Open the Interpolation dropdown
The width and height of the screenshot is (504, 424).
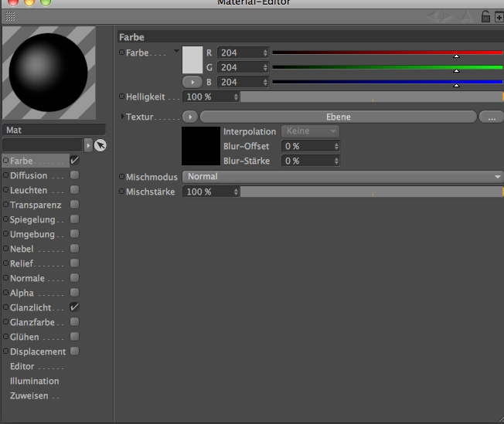pos(310,131)
